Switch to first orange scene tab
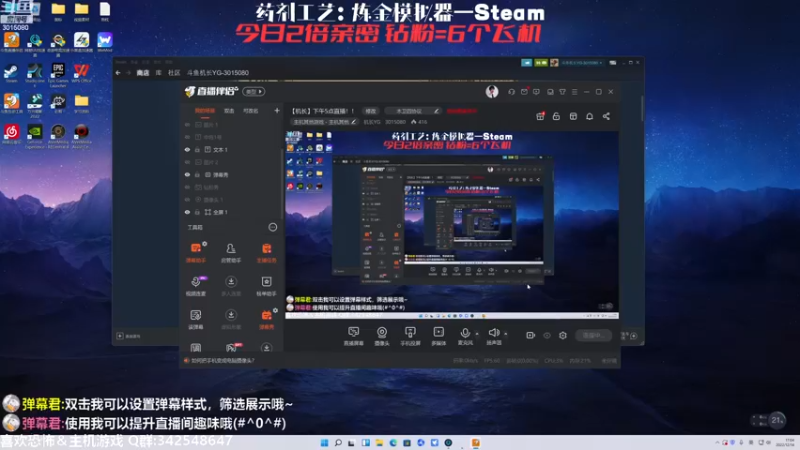This screenshot has width=800, height=450. click(205, 111)
